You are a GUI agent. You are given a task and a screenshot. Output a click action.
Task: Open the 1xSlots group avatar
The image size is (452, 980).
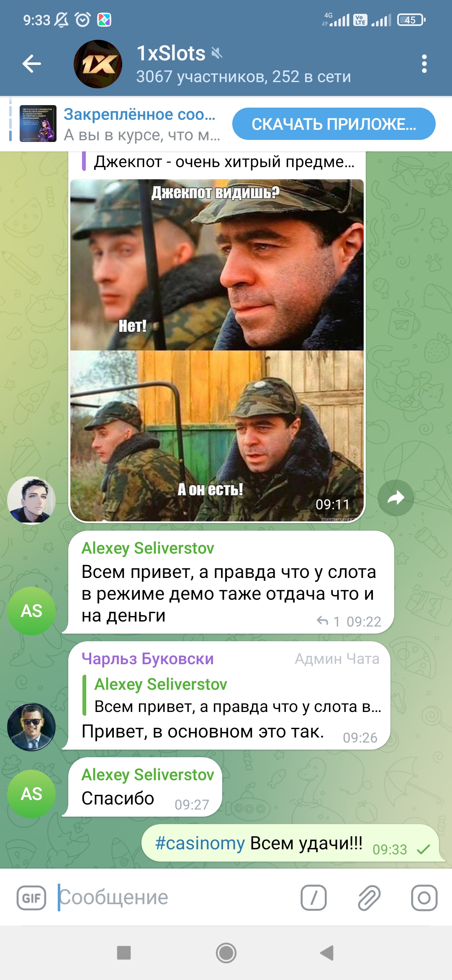click(98, 64)
